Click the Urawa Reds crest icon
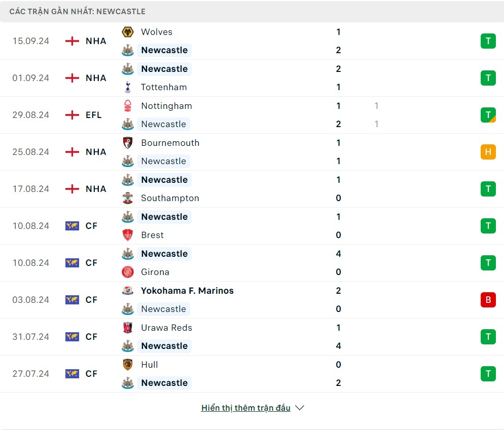Screen dimensions: 504x430 pyautogui.click(x=128, y=328)
